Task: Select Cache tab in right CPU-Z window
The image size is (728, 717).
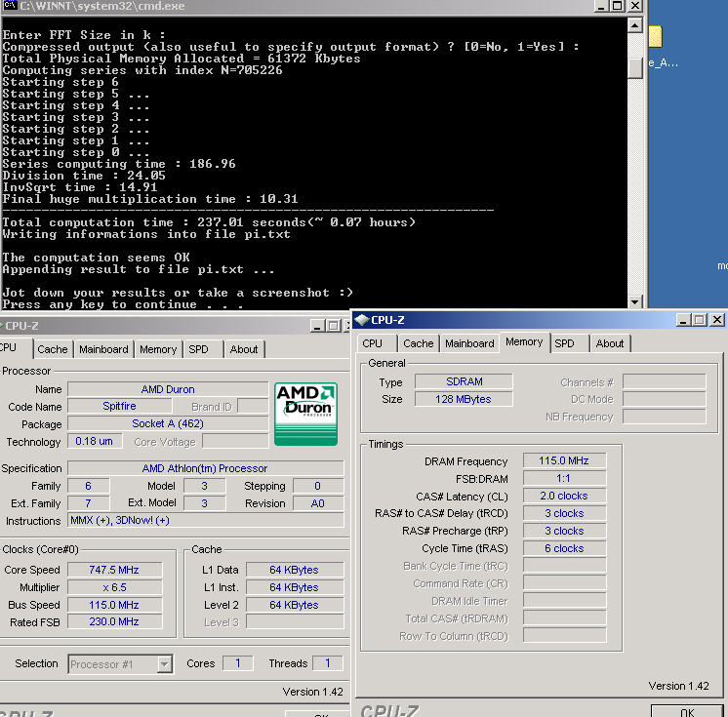Action: tap(419, 343)
